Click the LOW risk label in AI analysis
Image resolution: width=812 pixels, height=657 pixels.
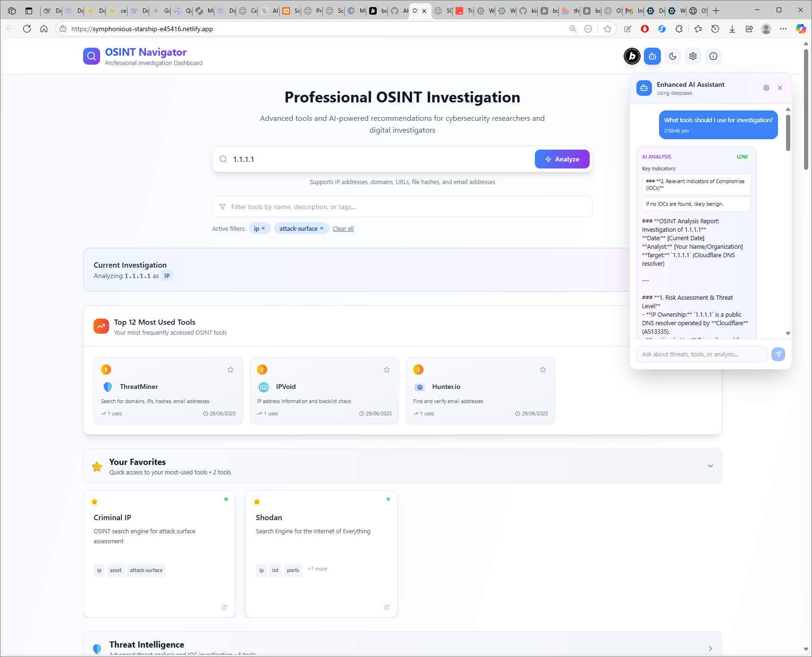[x=742, y=157]
